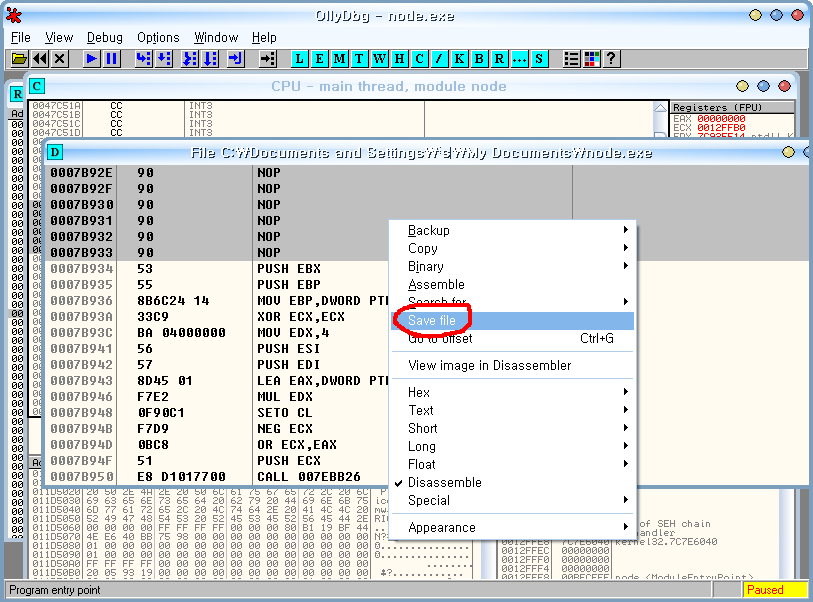Select MOV EDX,4 instruction row
This screenshot has width=813, height=602.
[x=218, y=333]
